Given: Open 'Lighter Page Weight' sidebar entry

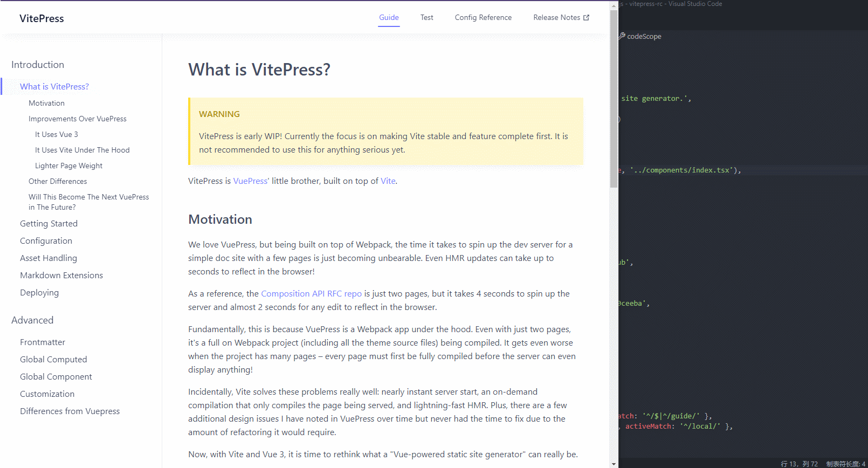Looking at the screenshot, I should (68, 166).
